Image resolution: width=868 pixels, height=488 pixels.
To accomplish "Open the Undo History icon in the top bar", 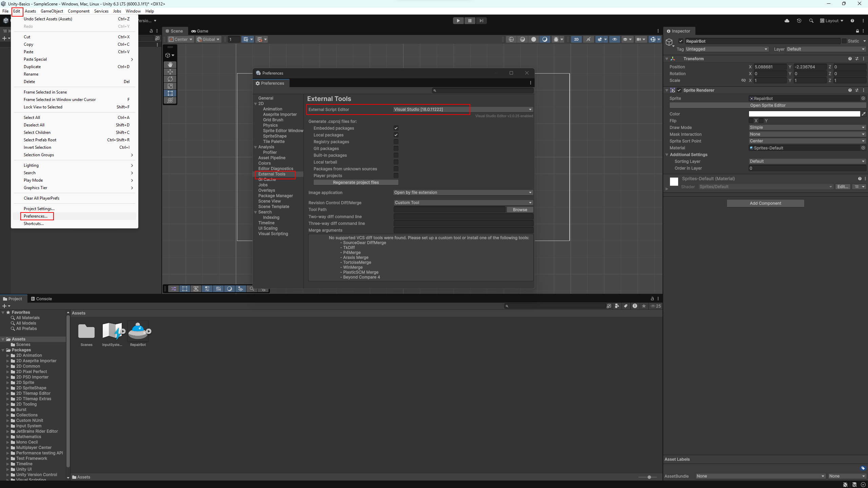I will tap(799, 21).
